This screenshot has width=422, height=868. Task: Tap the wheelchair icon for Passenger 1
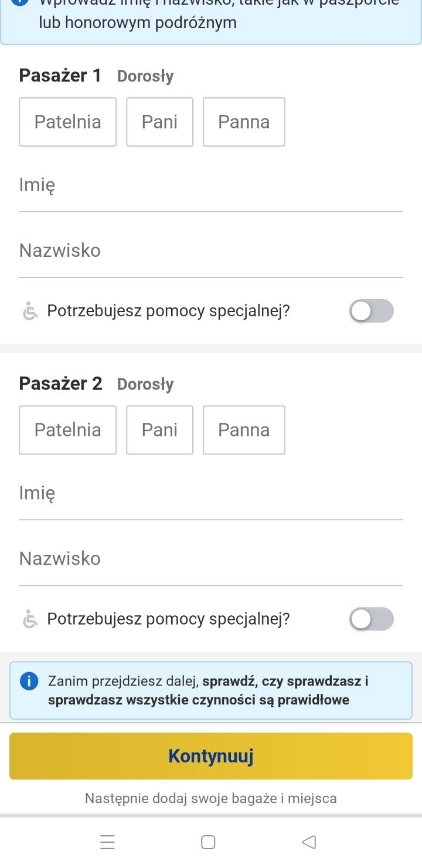point(29,311)
